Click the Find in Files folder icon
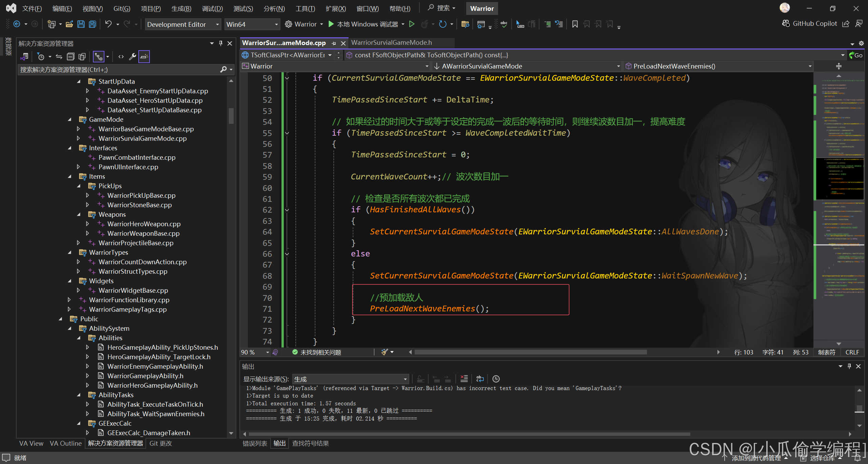 (465, 24)
